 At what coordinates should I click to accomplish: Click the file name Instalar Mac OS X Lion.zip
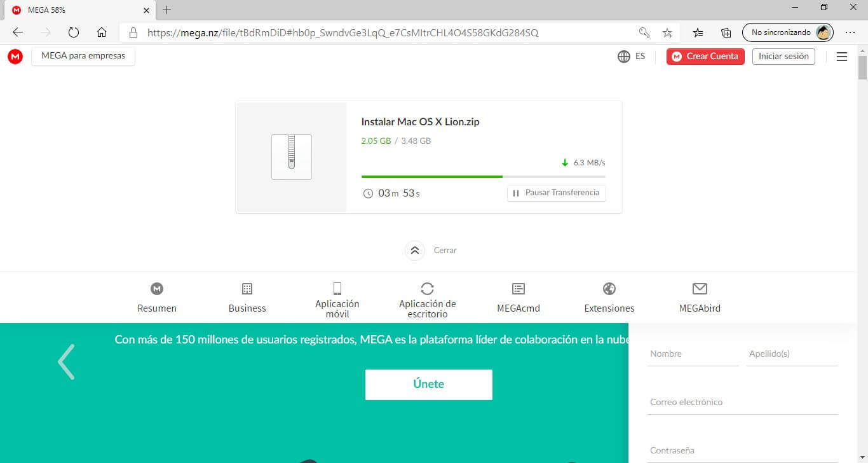point(420,121)
